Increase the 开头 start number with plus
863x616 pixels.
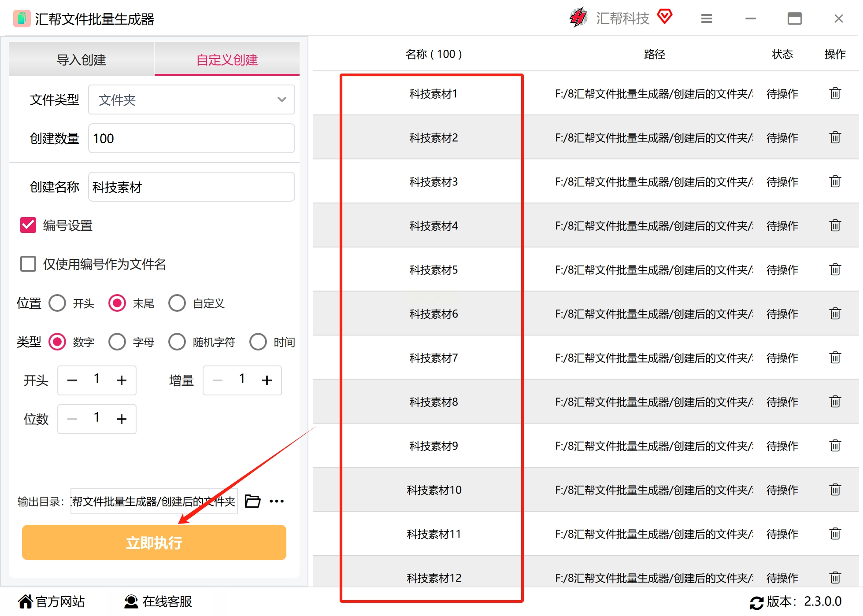(122, 380)
